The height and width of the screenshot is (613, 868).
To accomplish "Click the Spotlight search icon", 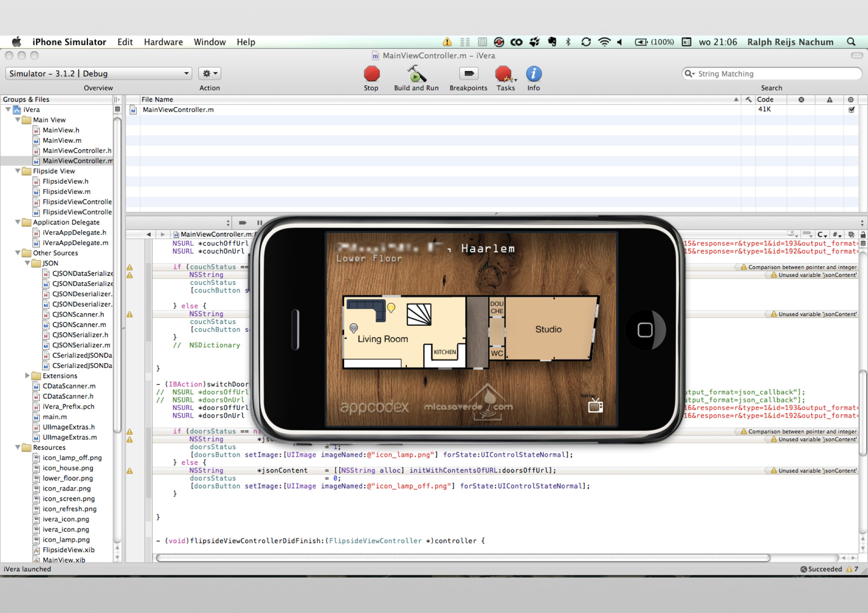I will pyautogui.click(x=851, y=42).
